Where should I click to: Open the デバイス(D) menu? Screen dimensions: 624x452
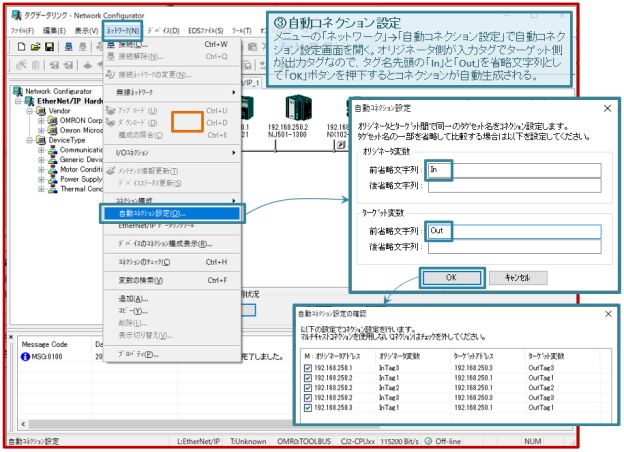tap(164, 31)
